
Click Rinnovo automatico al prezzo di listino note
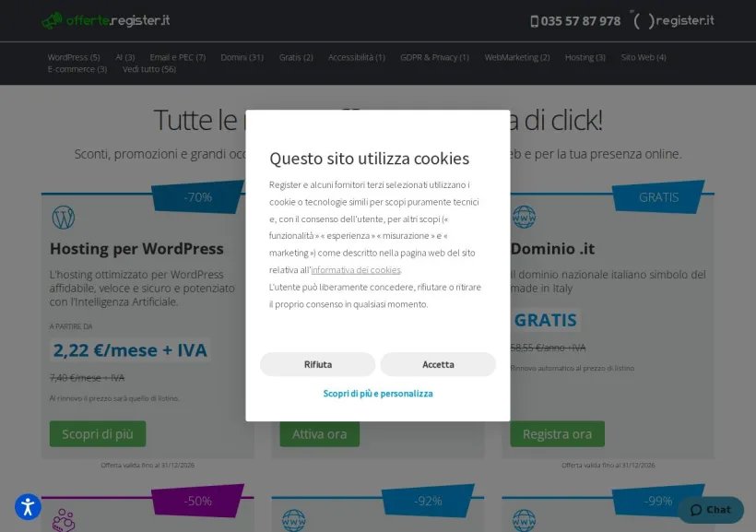(x=573, y=368)
